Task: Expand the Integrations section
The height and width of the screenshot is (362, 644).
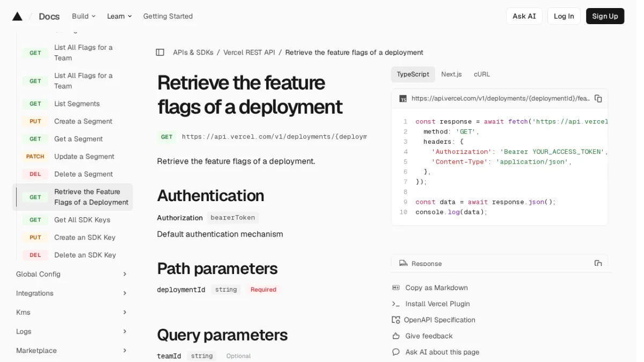Action: 72,293
